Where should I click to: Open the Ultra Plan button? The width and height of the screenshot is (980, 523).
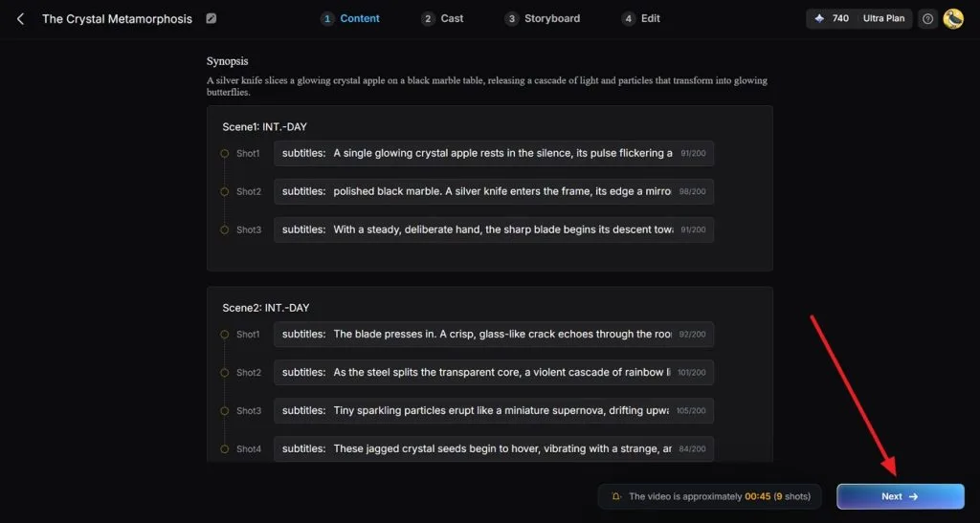pos(883,19)
